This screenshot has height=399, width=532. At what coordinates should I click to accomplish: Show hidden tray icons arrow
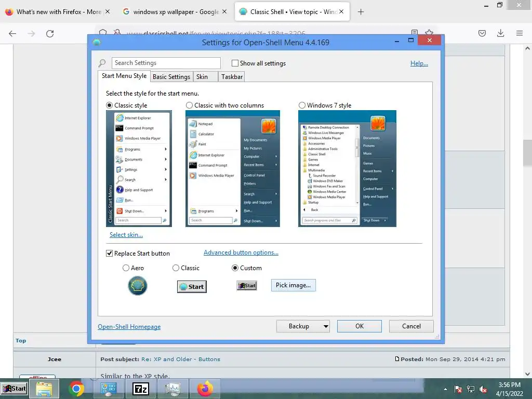[445, 389]
